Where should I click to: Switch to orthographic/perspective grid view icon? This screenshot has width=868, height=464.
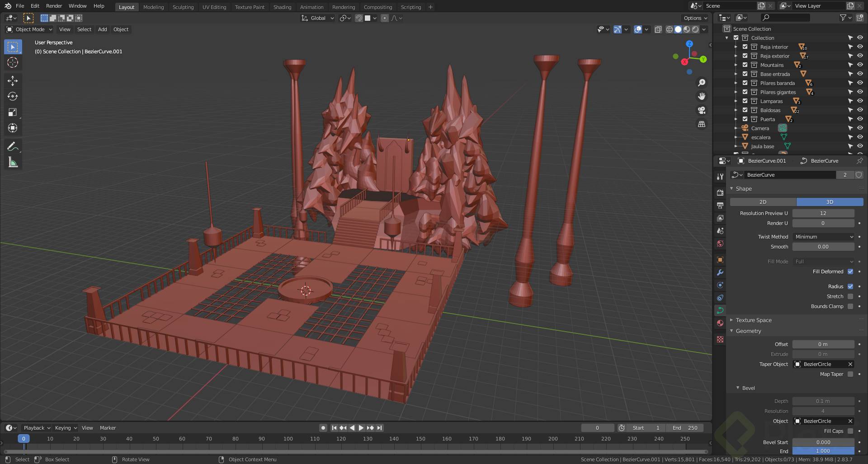coord(702,124)
